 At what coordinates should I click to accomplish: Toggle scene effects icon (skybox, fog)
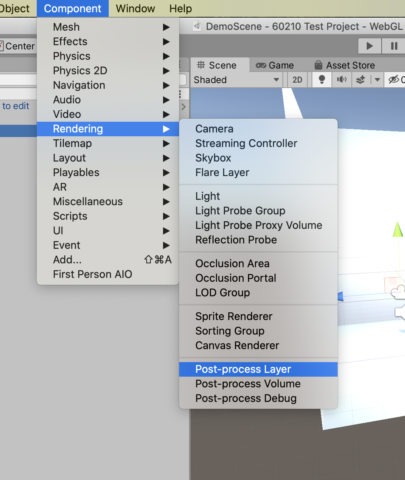coord(360,80)
